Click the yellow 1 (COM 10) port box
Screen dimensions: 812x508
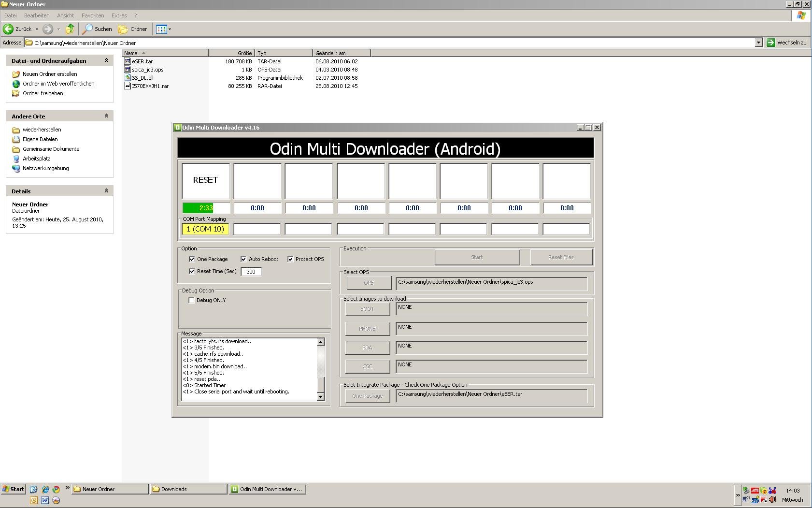click(205, 229)
